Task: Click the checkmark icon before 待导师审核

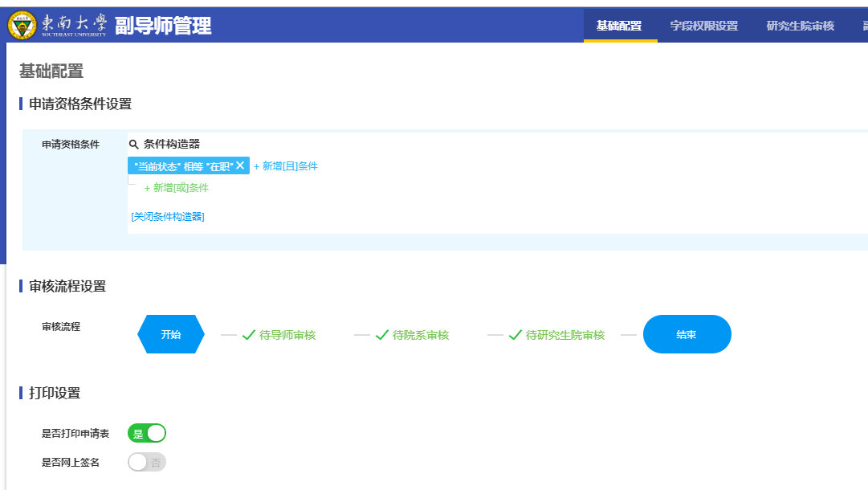Action: 249,335
